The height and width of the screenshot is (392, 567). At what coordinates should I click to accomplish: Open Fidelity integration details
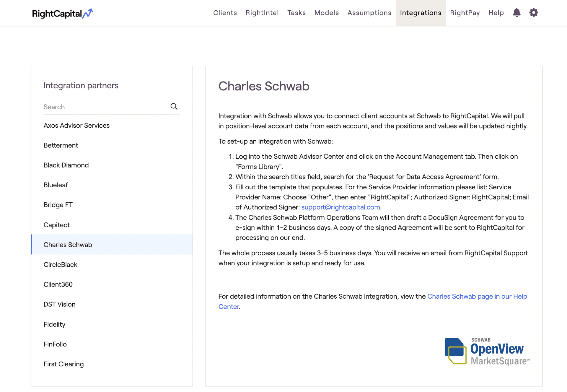pyautogui.click(x=112, y=324)
